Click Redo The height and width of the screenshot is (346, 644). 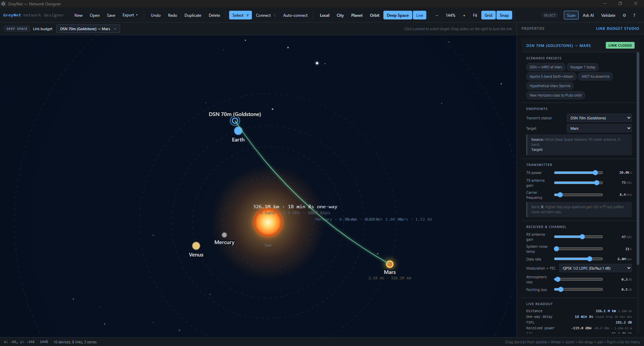point(172,15)
